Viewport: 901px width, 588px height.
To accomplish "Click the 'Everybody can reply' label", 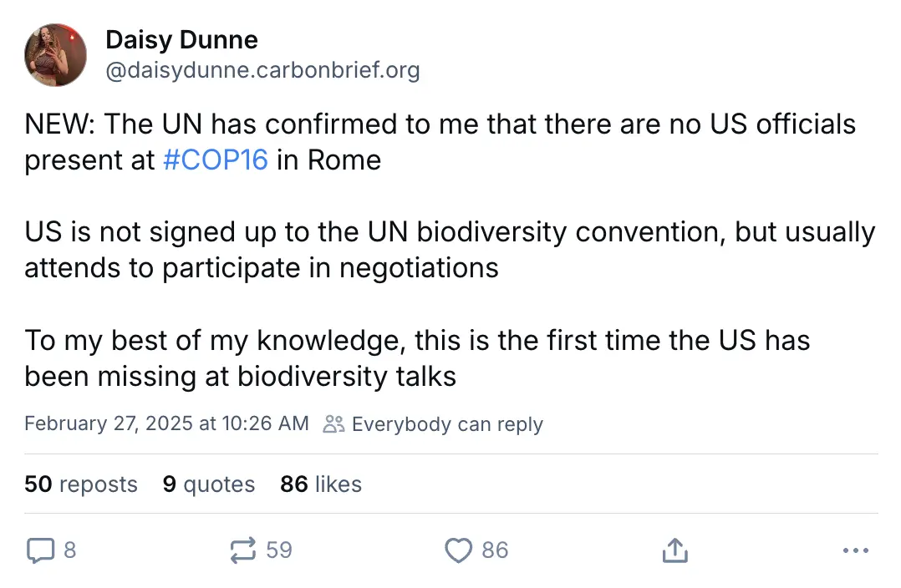I will pos(446,423).
